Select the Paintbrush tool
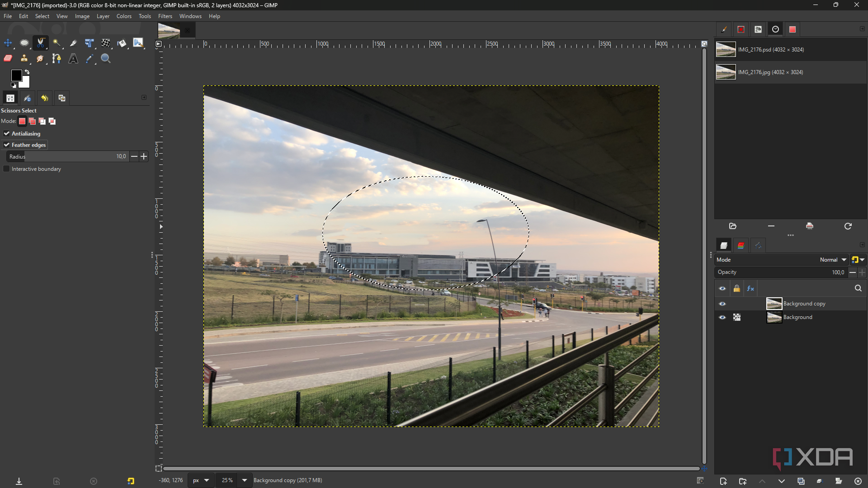Viewport: 868px width, 488px height. 138,43
